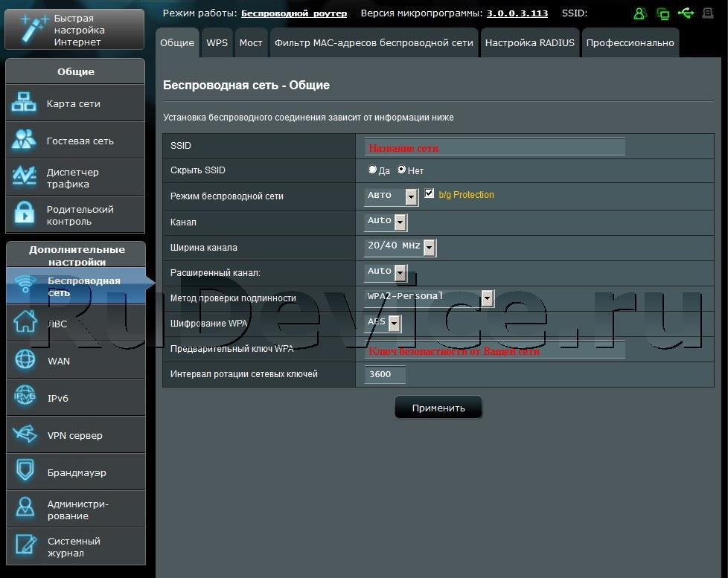The image size is (728, 578).
Task: Click the Применить button
Action: click(438, 408)
